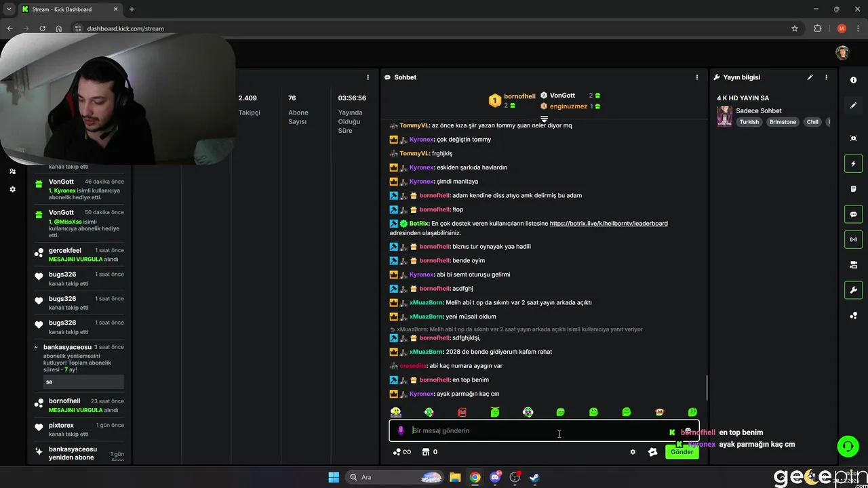Click the 76 Abone Sayısı stat
This screenshot has height=488, width=868.
pos(292,98)
